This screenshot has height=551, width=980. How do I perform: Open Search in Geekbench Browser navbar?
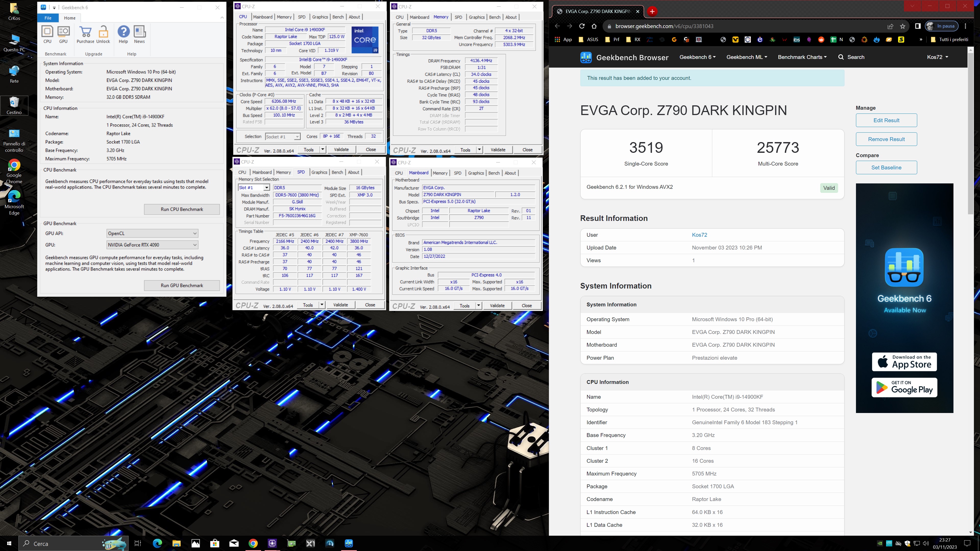(851, 57)
